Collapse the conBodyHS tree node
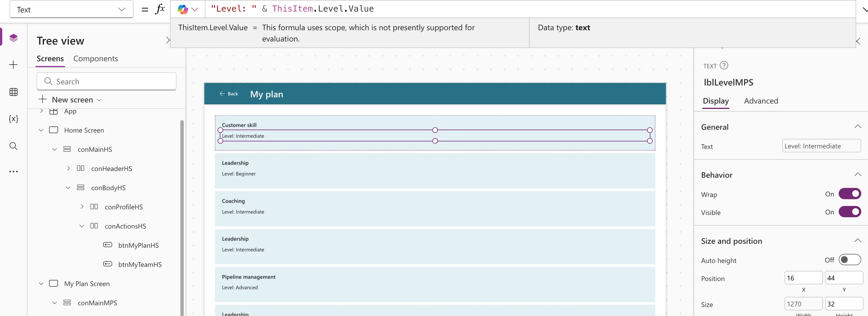Image resolution: width=868 pixels, height=316 pixels. 68,188
